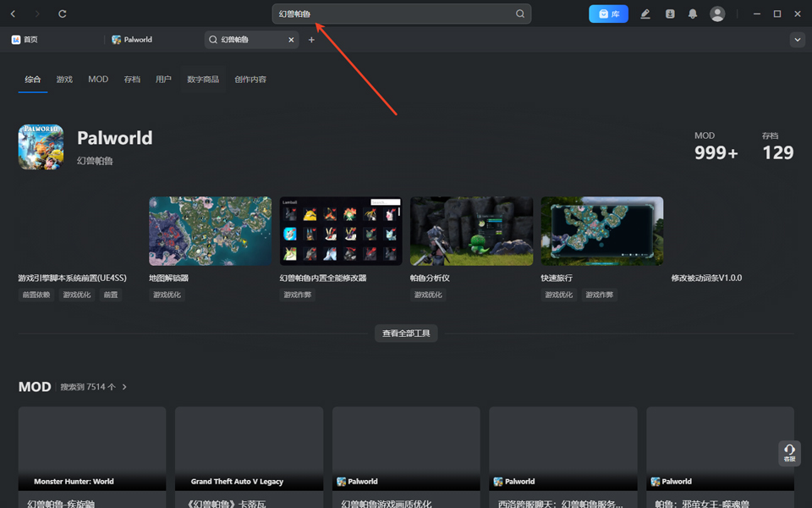This screenshot has width=812, height=508.
Task: Select the MOD filter tab
Action: coord(98,80)
